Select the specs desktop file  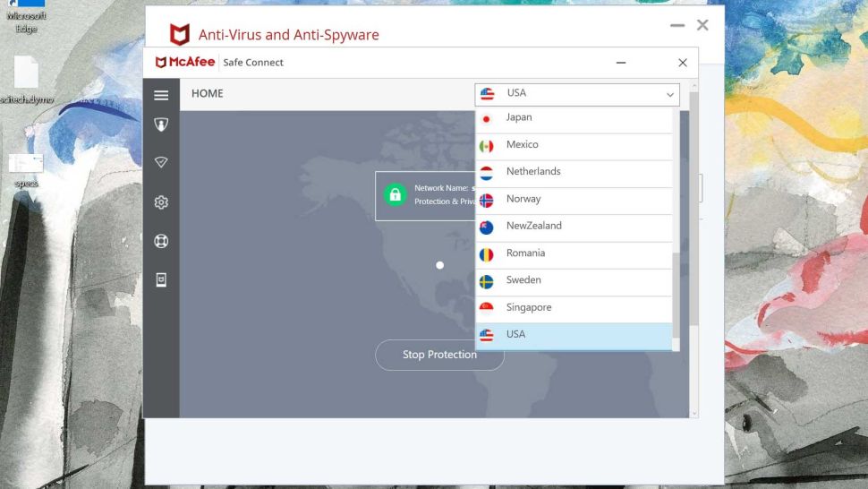[x=26, y=170]
